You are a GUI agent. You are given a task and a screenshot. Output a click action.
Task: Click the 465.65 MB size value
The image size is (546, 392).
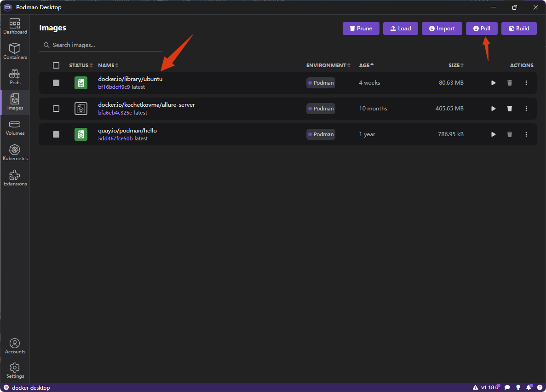[449, 109]
